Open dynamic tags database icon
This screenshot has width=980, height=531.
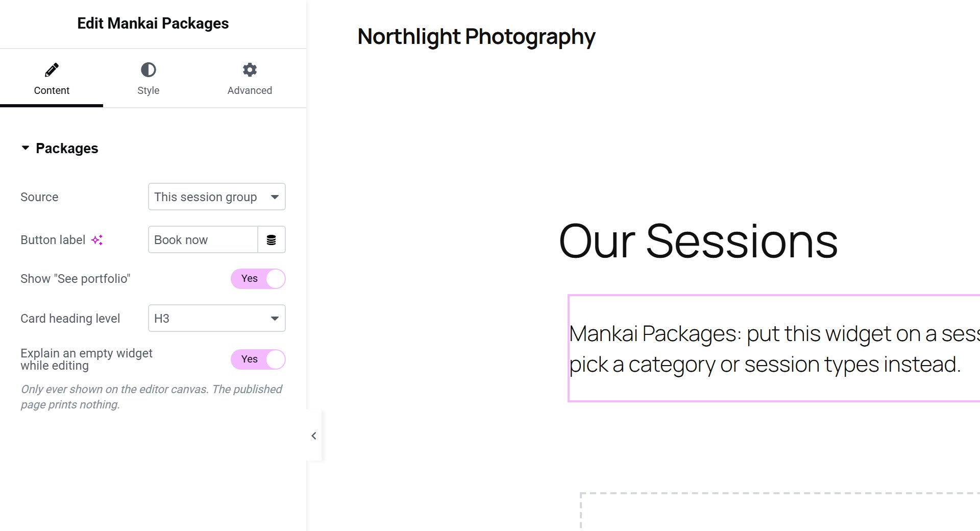click(272, 240)
